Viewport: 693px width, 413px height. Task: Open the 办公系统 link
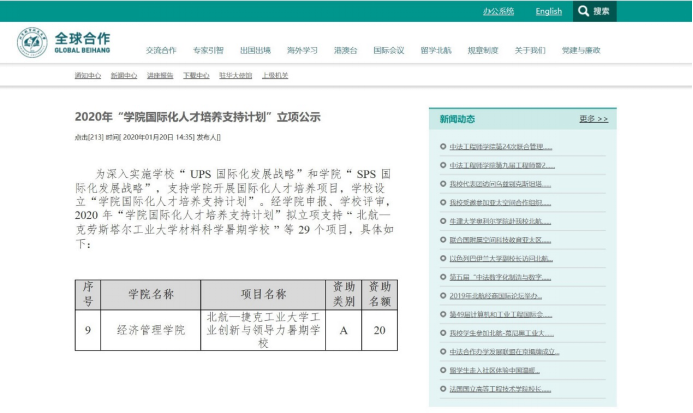(498, 11)
